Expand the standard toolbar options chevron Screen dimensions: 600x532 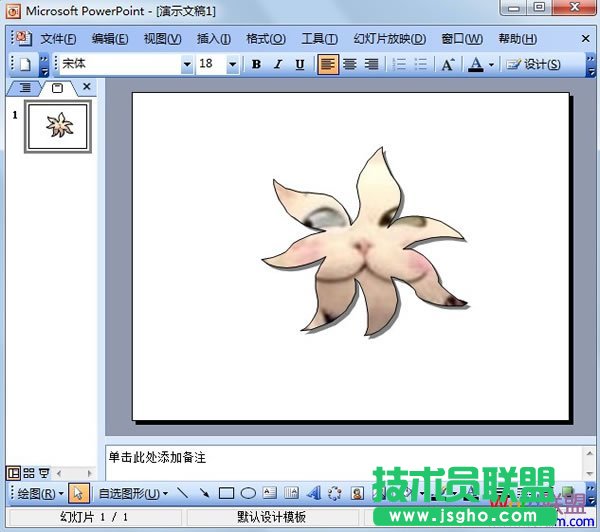coord(44,65)
